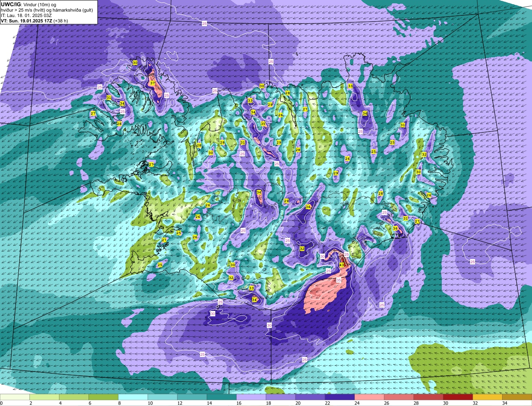The width and height of the screenshot is (532, 406).
Task: Select the dark teal 14–16 legend swatch
Action: (222, 397)
